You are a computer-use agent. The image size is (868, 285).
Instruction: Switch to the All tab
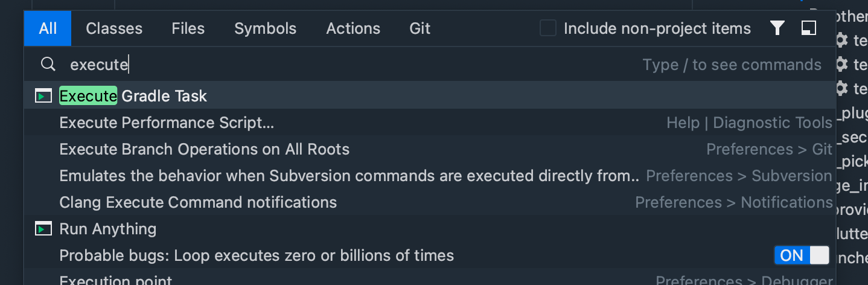pyautogui.click(x=48, y=28)
